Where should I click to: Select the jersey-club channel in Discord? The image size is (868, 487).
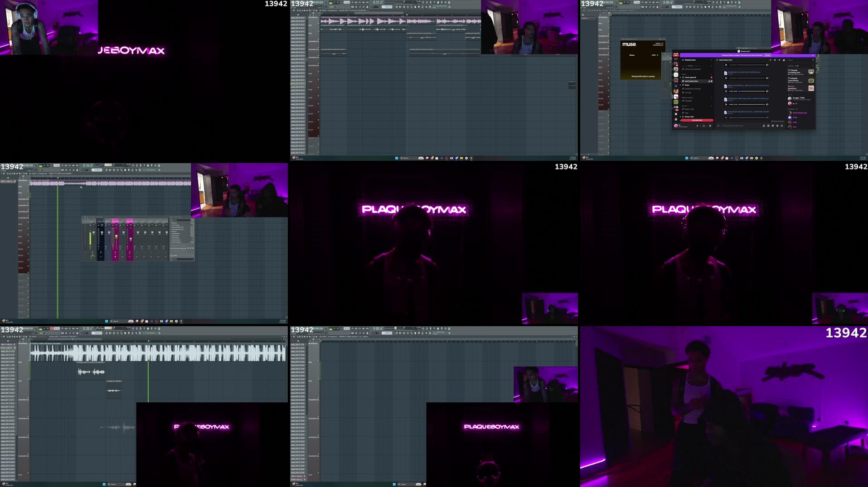(x=689, y=117)
